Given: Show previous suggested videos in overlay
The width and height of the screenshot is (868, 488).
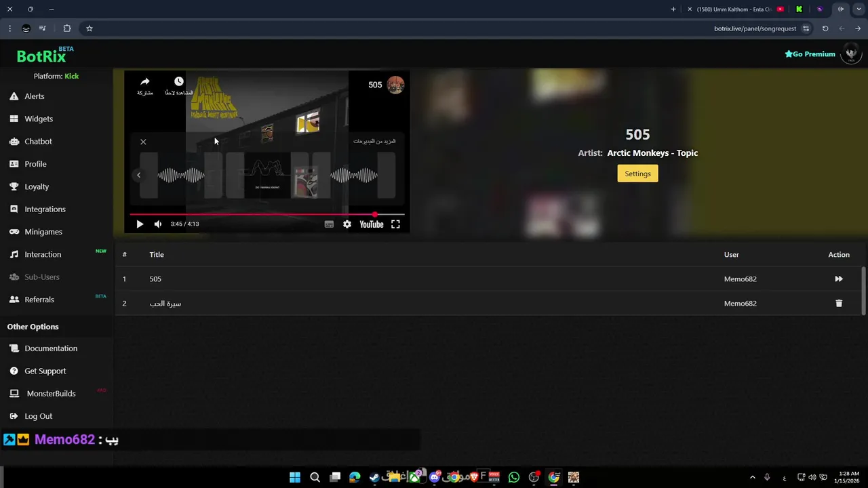Looking at the screenshot, I should tap(138, 175).
